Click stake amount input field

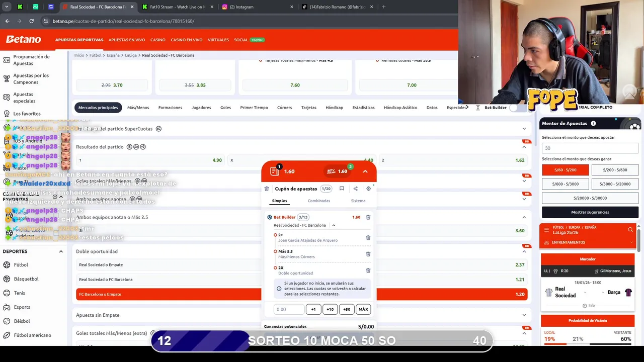tap(289, 309)
